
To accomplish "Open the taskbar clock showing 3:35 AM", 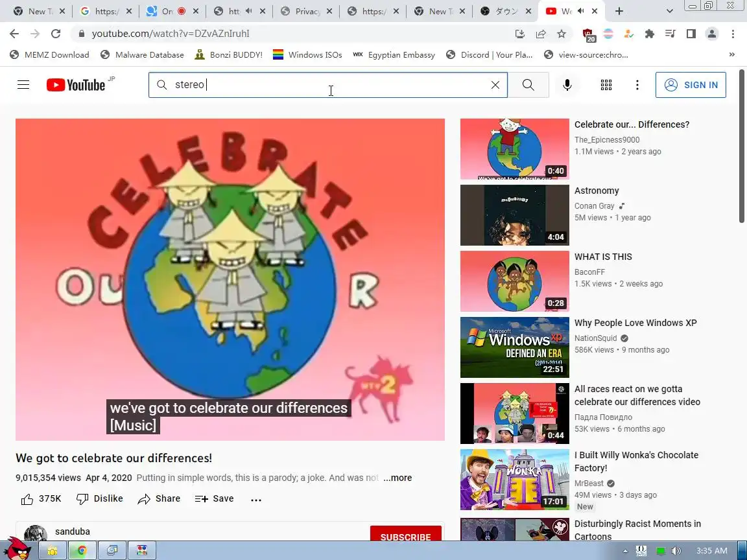I will tap(712, 551).
